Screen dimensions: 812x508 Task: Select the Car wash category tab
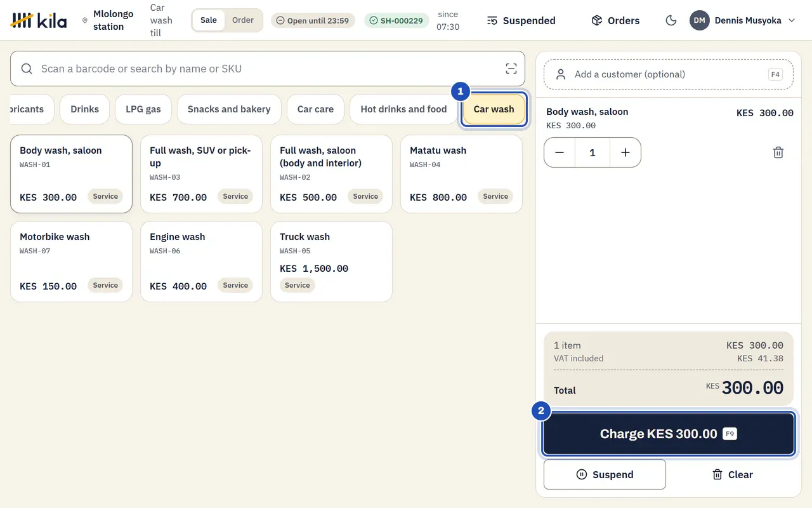[x=494, y=109]
